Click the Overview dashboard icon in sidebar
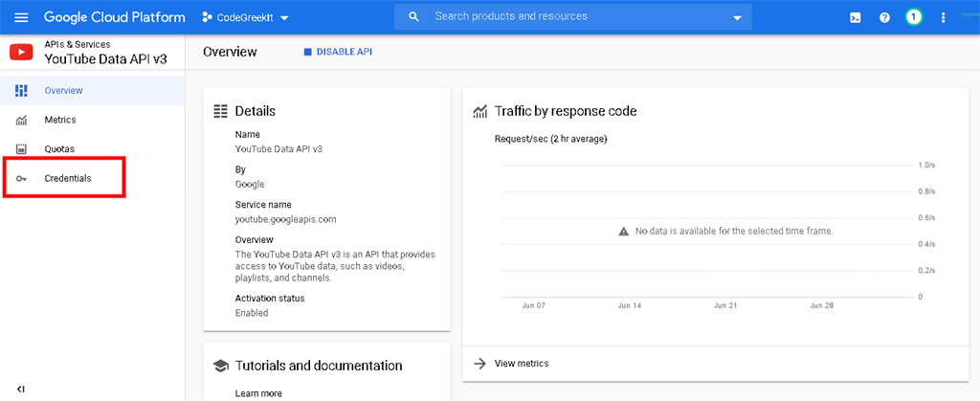This screenshot has width=980, height=401. coord(21,91)
